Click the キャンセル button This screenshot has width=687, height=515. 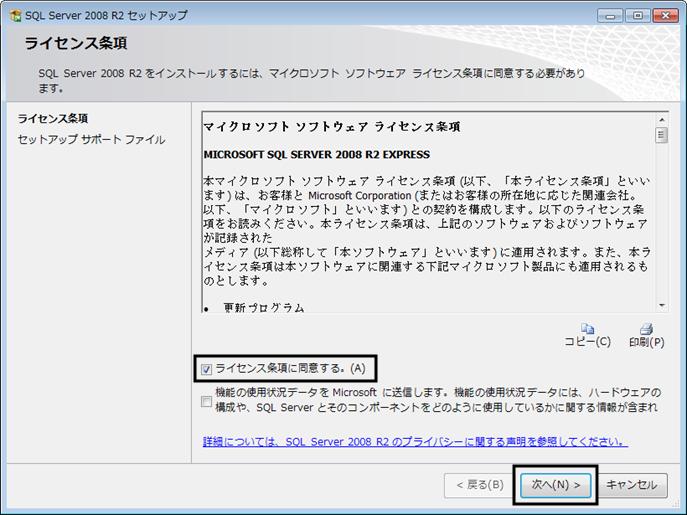pos(631,485)
